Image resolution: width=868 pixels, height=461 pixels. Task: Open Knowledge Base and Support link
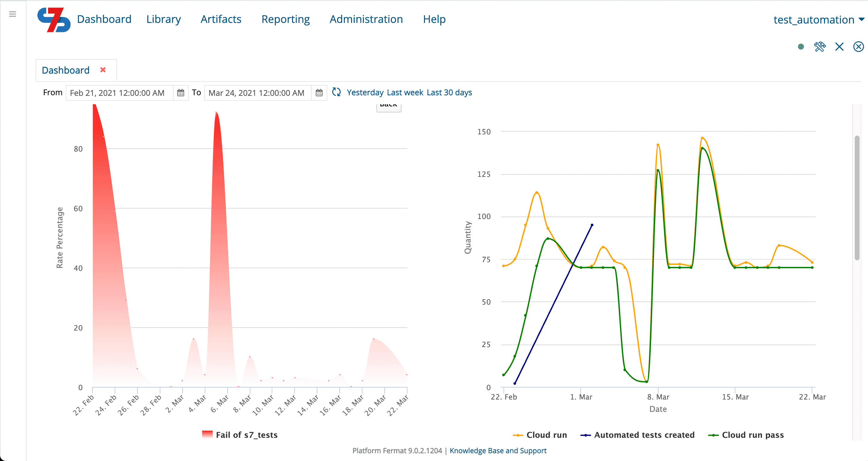pyautogui.click(x=498, y=450)
